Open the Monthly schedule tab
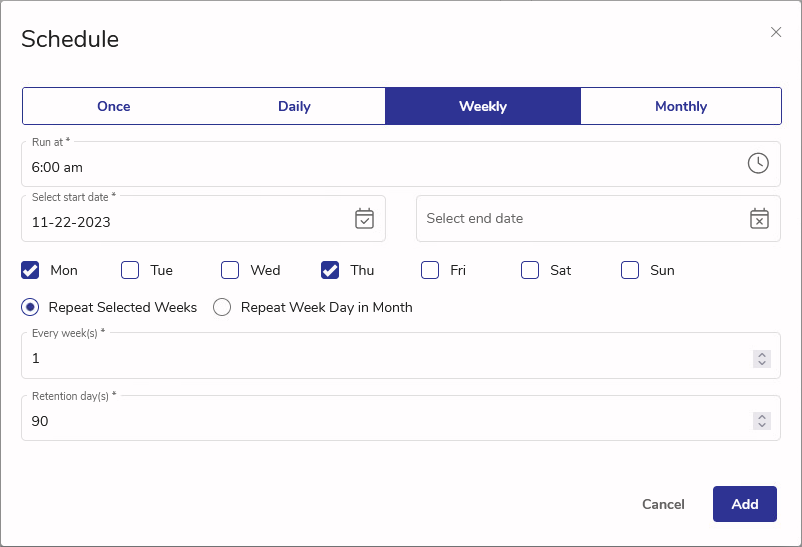 tap(680, 106)
